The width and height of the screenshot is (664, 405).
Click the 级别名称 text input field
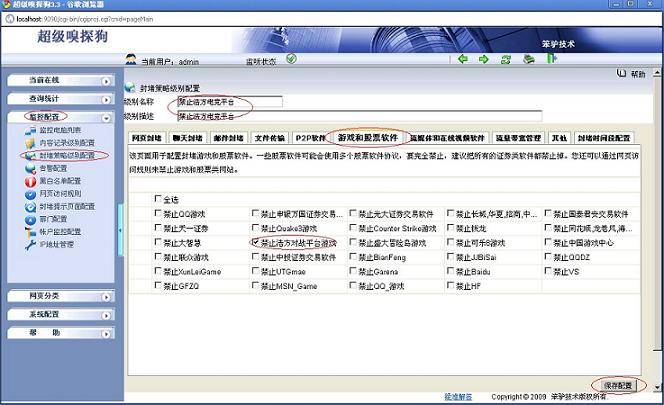tap(229, 101)
